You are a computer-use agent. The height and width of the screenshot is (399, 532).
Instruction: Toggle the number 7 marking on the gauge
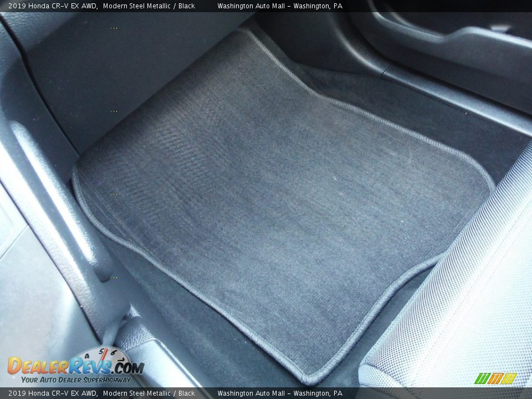[122, 360]
